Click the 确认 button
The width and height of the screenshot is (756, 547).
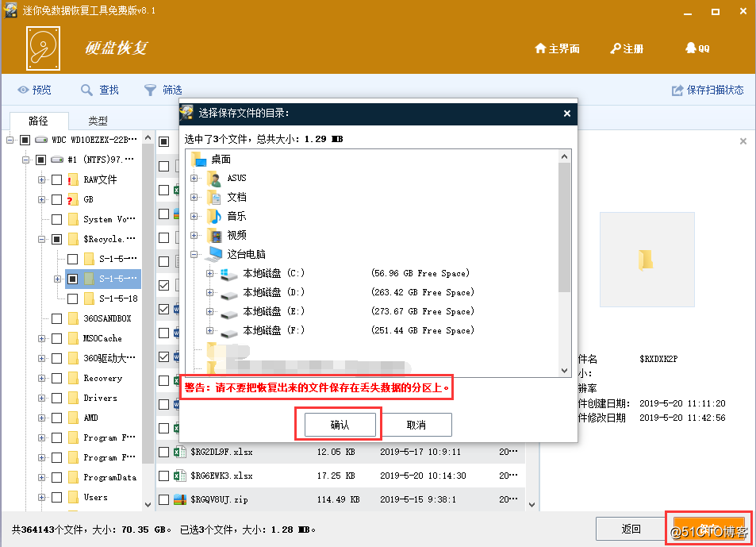tap(340, 425)
